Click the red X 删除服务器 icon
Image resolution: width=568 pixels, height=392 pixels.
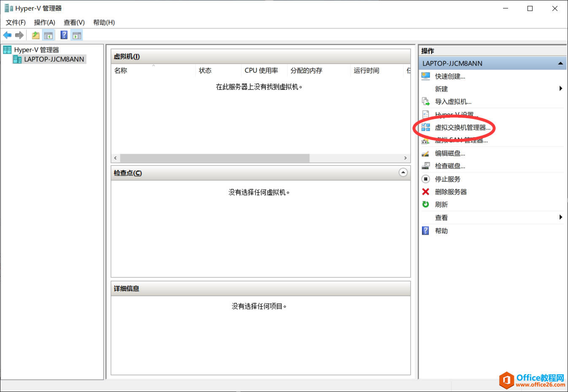(x=426, y=192)
